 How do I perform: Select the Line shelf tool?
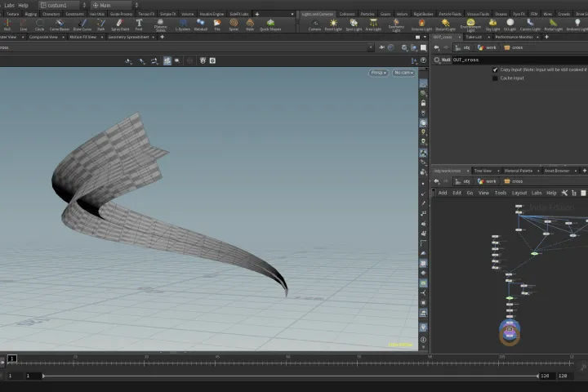tap(23, 24)
